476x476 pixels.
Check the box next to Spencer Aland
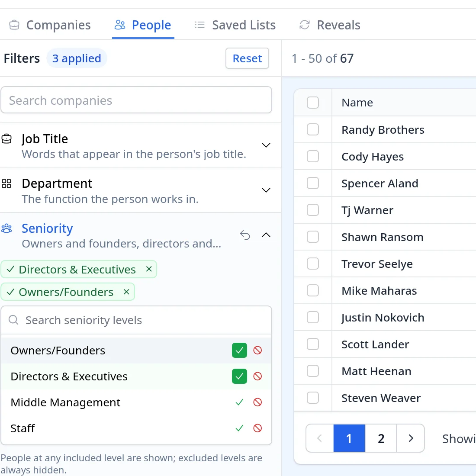[313, 183]
